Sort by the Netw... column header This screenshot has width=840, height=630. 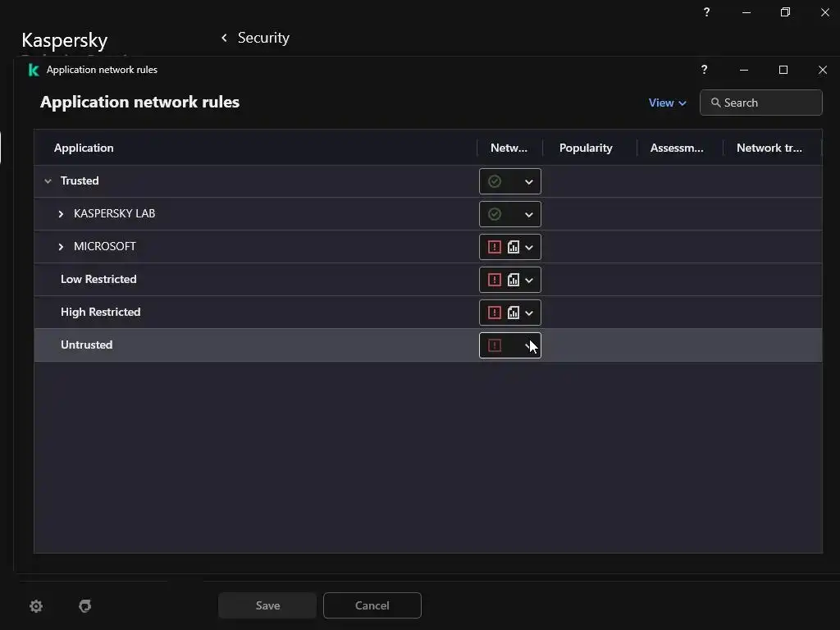[509, 148]
